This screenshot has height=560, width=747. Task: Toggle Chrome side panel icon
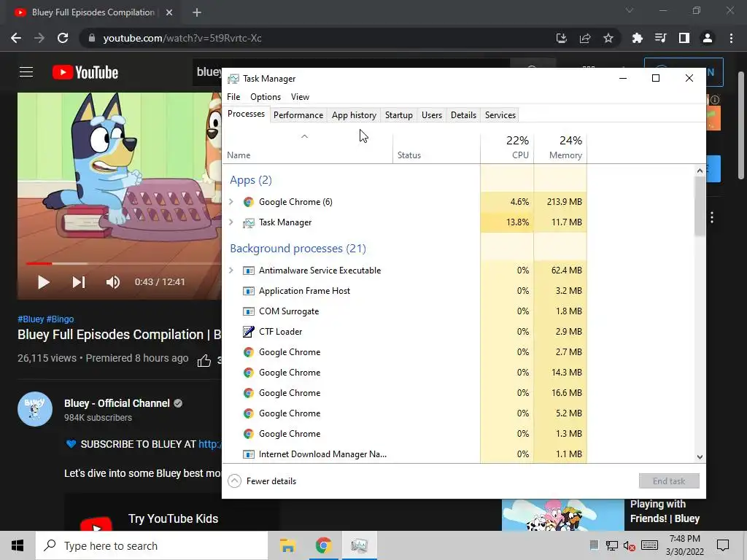(684, 38)
